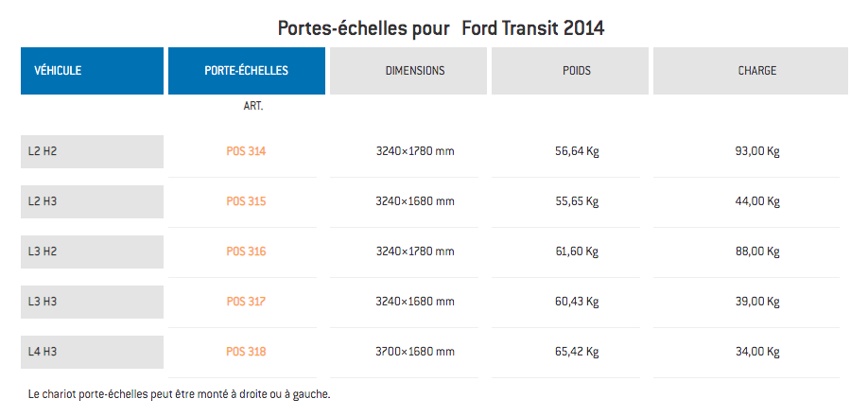
Task: Click the 3700×1680 mm dimensions cell
Action: point(415,352)
